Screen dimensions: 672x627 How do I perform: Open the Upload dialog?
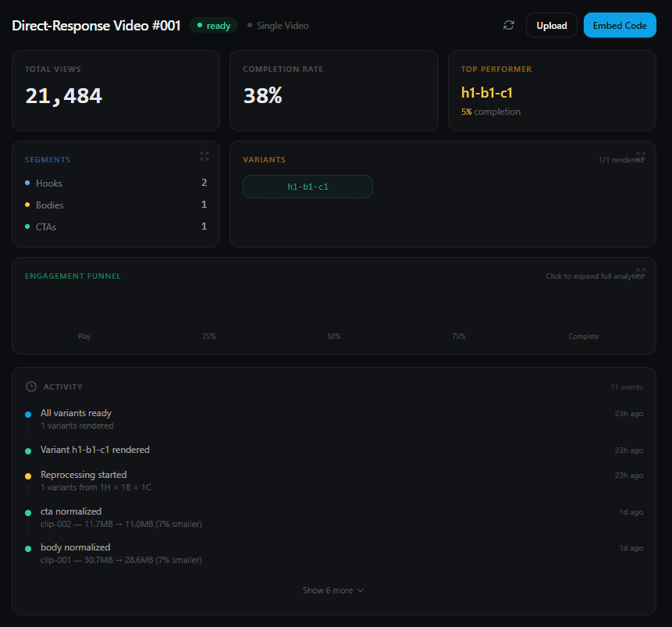pos(551,25)
